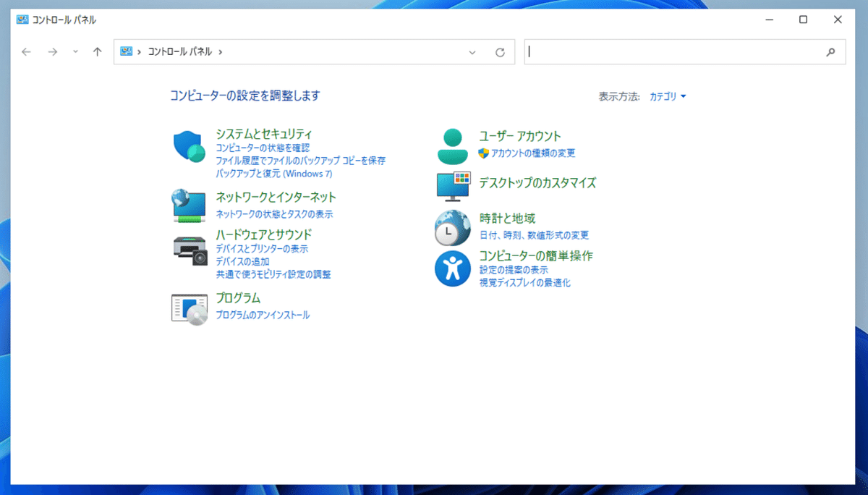
Task: Open ファイル履歴でファイルのバックアップ コピーを保存 link
Action: [x=301, y=161]
